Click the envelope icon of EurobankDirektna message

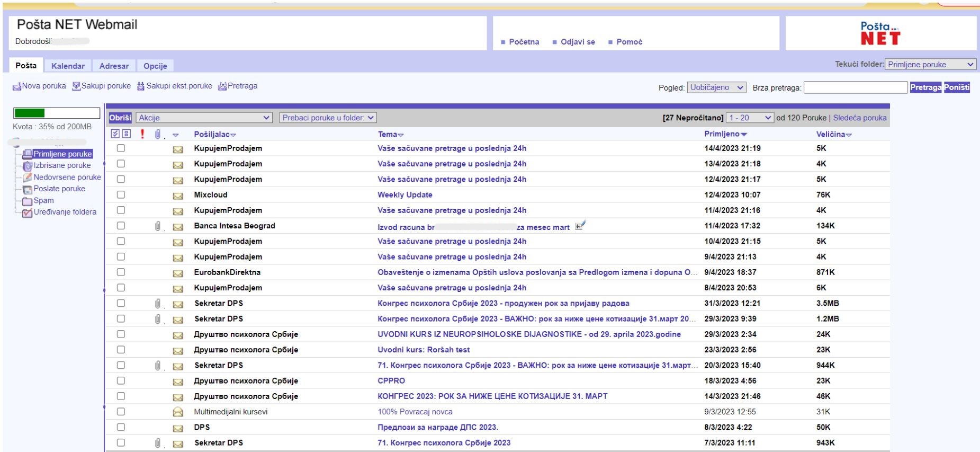tap(178, 273)
